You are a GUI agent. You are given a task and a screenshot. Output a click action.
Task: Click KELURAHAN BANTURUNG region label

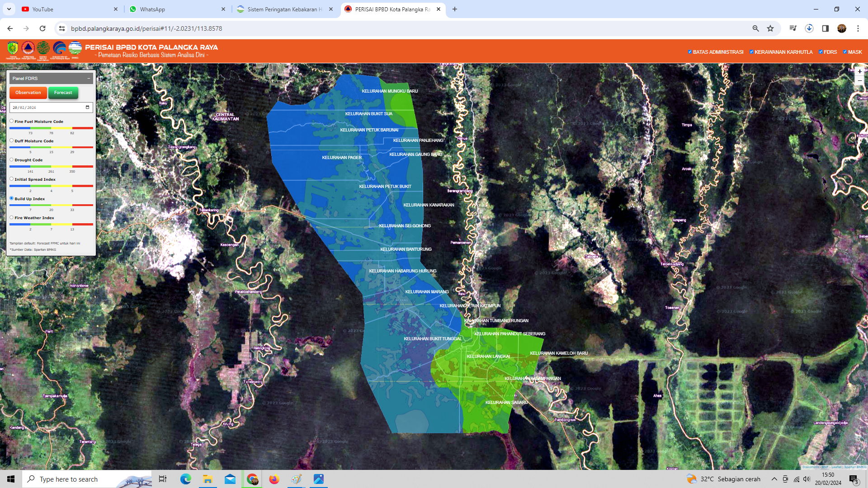[406, 249]
